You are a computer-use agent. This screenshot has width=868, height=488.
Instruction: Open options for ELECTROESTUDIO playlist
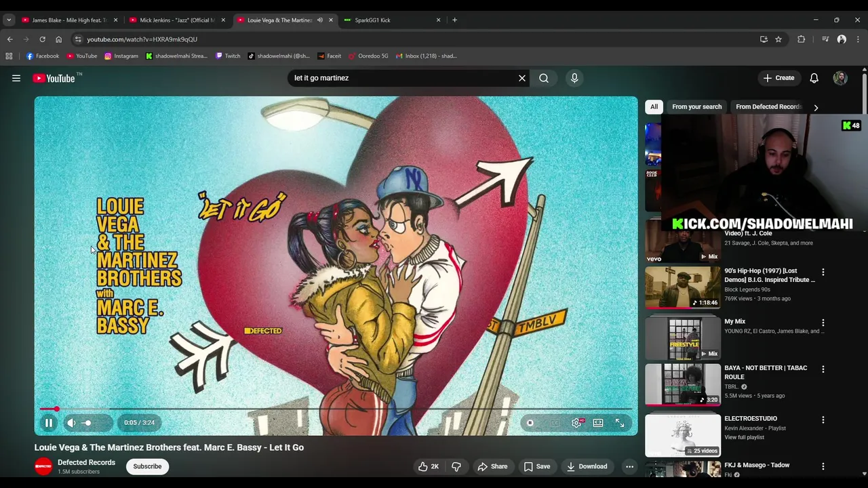(823, 420)
